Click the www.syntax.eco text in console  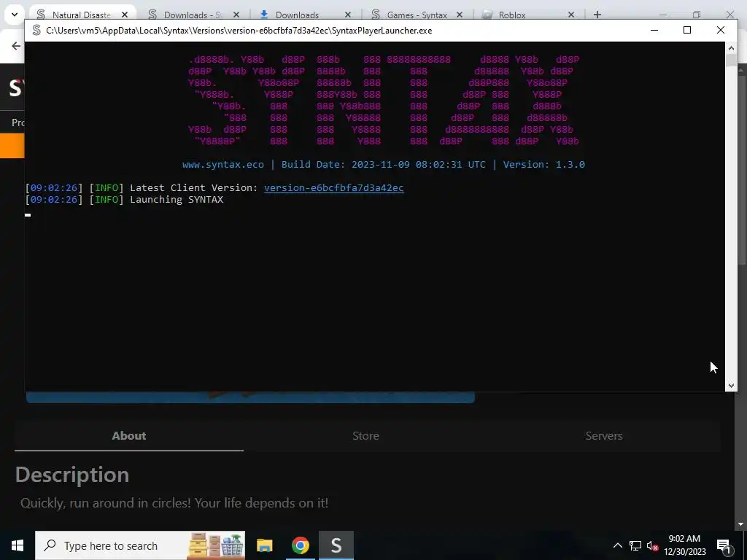pos(223,164)
